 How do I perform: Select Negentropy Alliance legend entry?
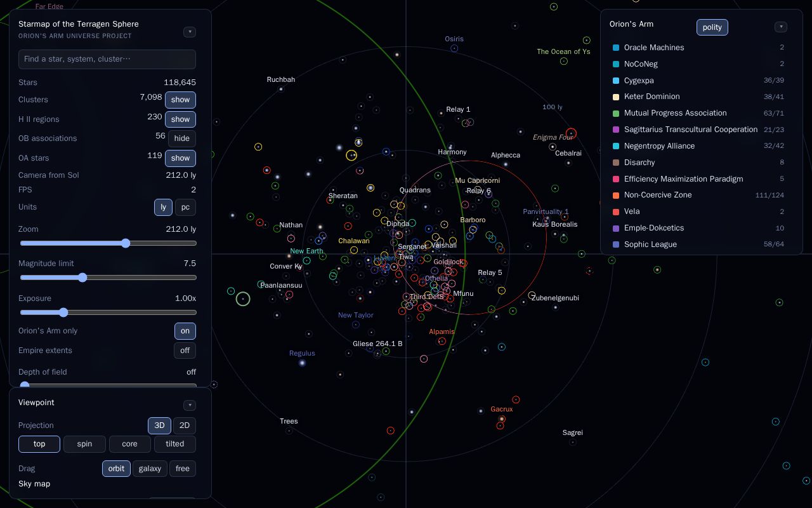point(698,146)
